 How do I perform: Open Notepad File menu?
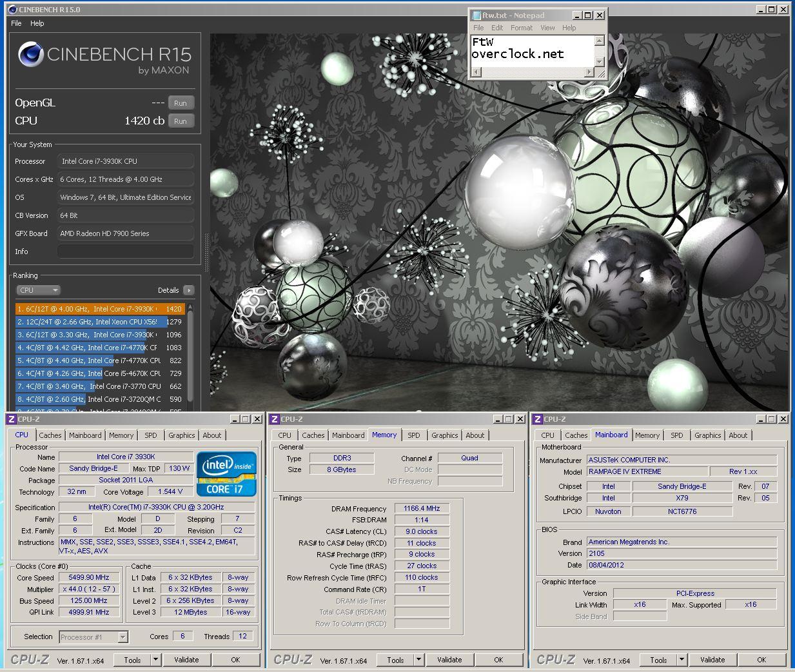478,28
